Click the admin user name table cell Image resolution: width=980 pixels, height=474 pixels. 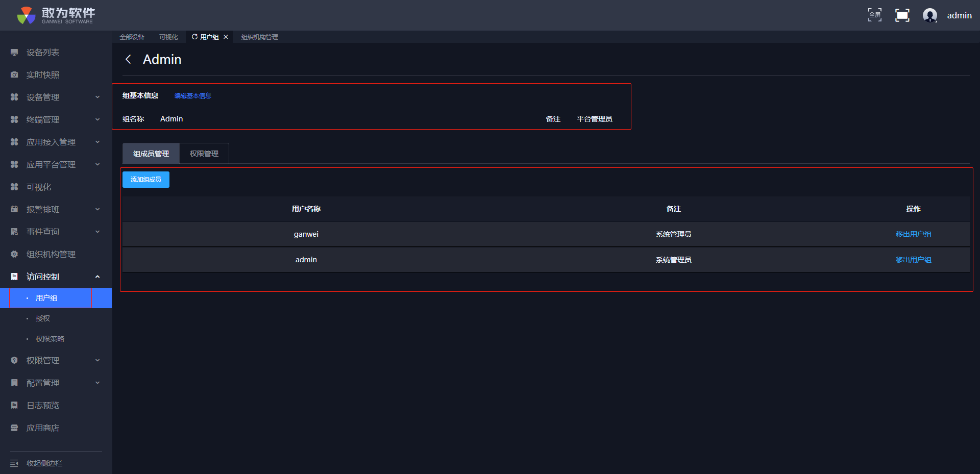tap(306, 260)
